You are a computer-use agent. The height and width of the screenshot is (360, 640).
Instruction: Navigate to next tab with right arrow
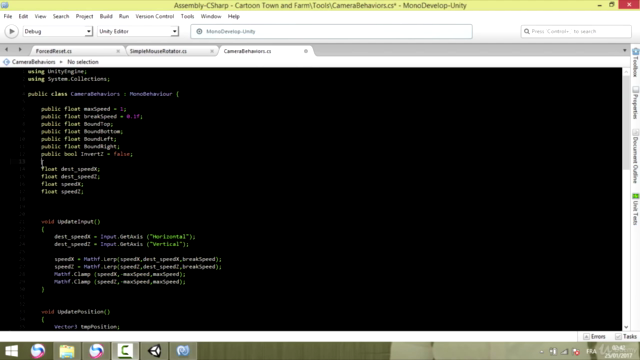pos(20,49)
